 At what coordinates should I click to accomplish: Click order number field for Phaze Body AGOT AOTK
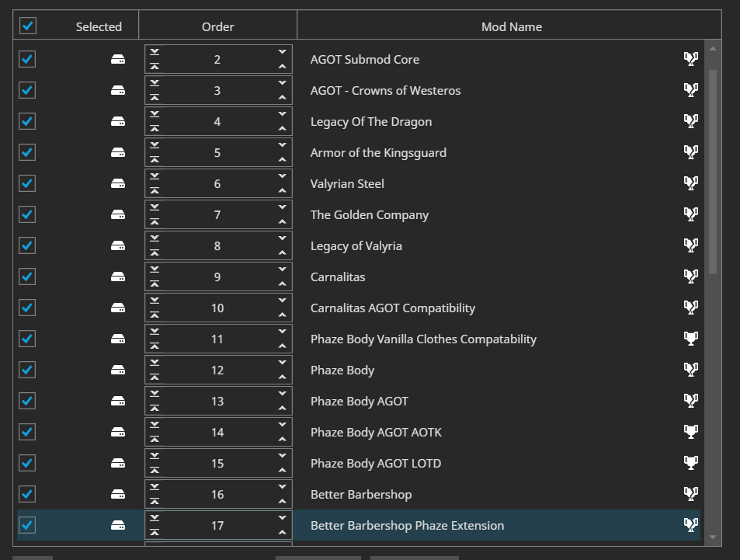[217, 432]
